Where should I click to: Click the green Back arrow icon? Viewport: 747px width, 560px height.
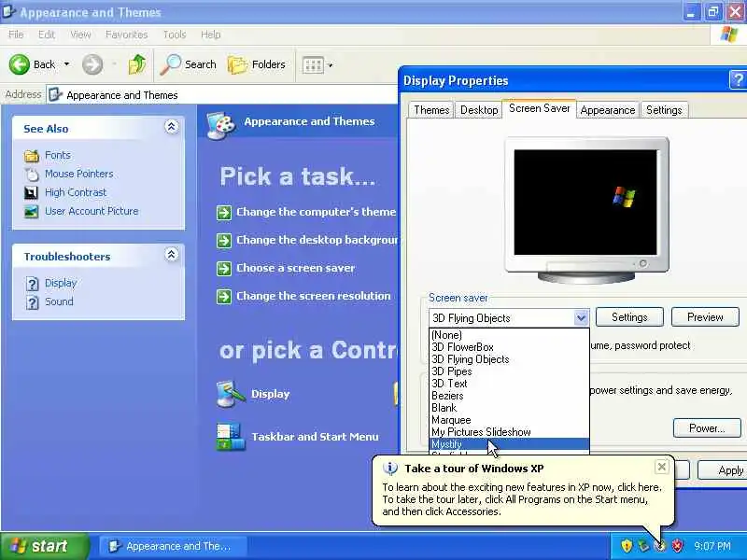(x=19, y=64)
